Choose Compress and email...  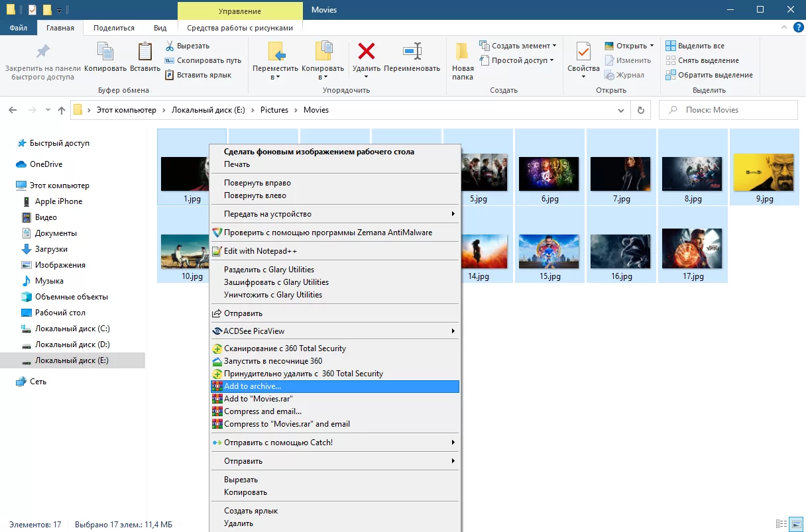coord(334,411)
